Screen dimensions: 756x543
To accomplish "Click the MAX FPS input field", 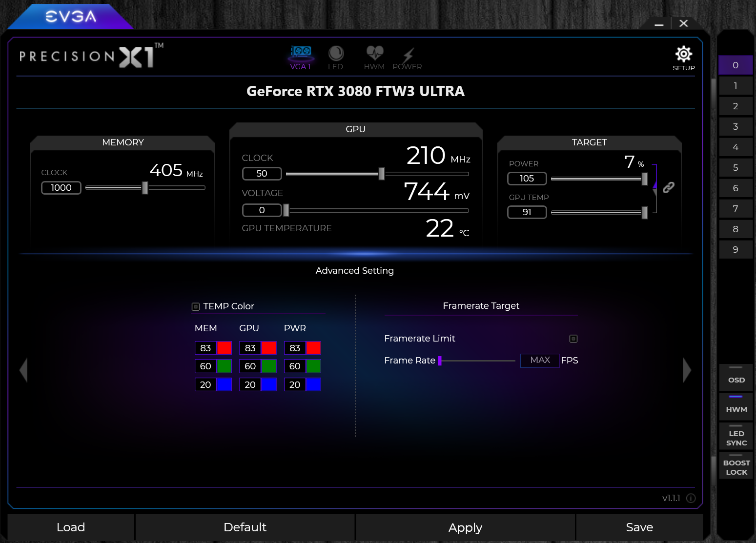I will pyautogui.click(x=540, y=360).
